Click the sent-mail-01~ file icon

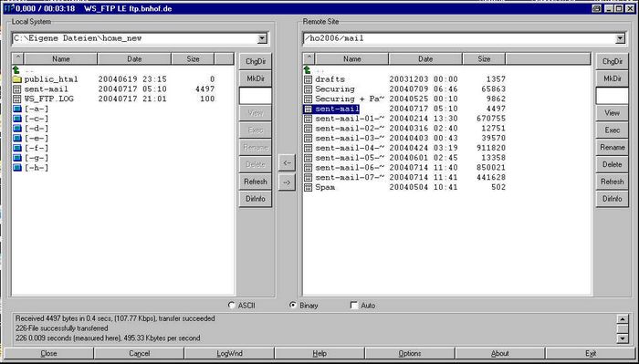tap(309, 119)
